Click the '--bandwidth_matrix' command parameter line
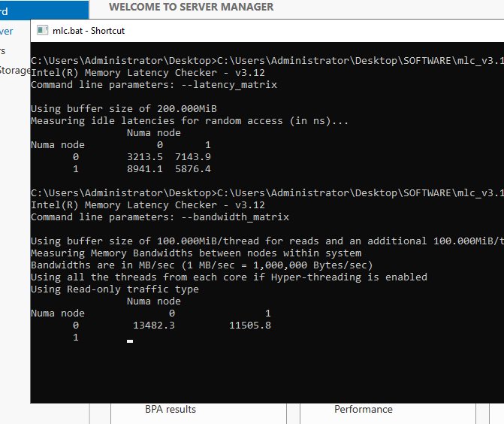Screen dimensions: 504x424 pyautogui.click(x=160, y=217)
